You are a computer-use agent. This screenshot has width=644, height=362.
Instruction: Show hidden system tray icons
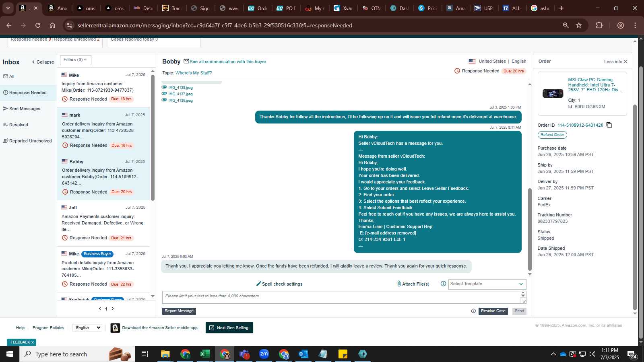tap(553, 354)
